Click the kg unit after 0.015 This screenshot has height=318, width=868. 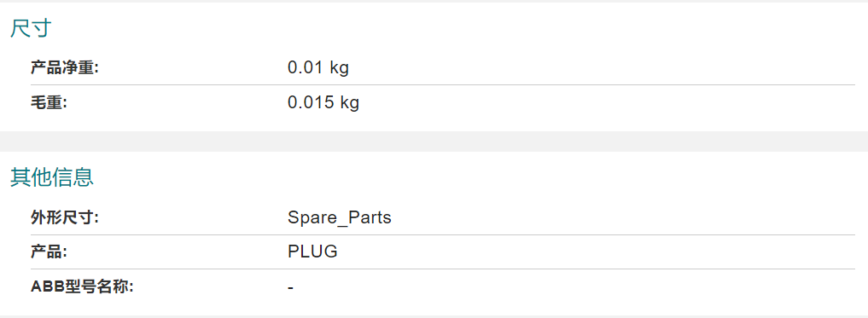[349, 103]
